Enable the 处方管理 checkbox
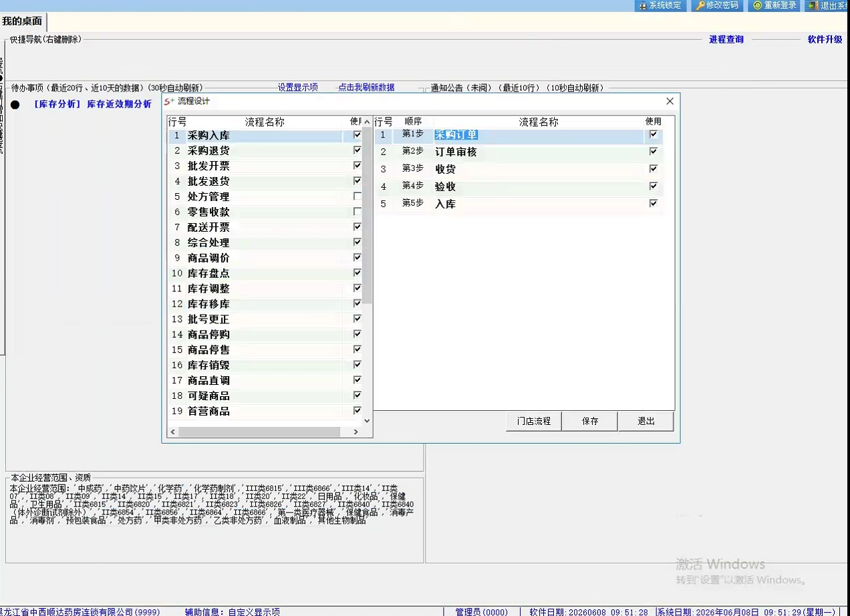This screenshot has width=850, height=616. coord(358,196)
